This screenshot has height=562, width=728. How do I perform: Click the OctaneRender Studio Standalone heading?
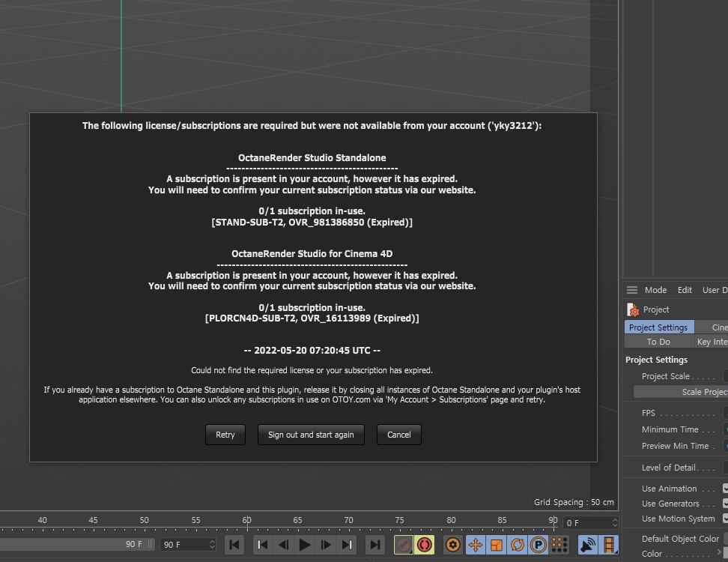pos(312,158)
